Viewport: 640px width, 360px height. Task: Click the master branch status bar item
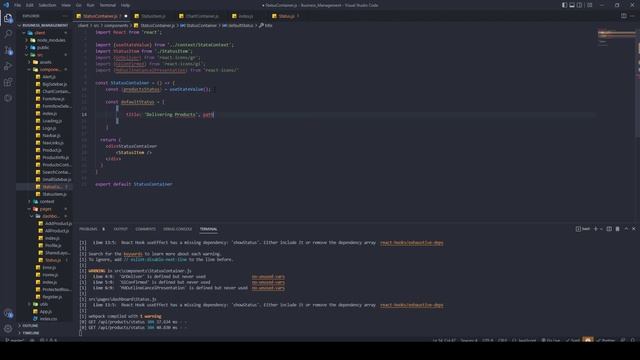coord(16,340)
